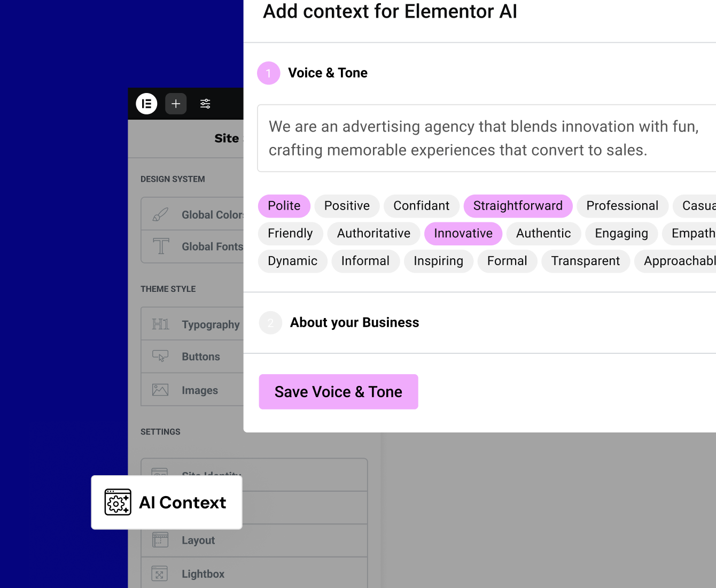
Task: Open the Global Fonts menu item
Action: pos(212,246)
